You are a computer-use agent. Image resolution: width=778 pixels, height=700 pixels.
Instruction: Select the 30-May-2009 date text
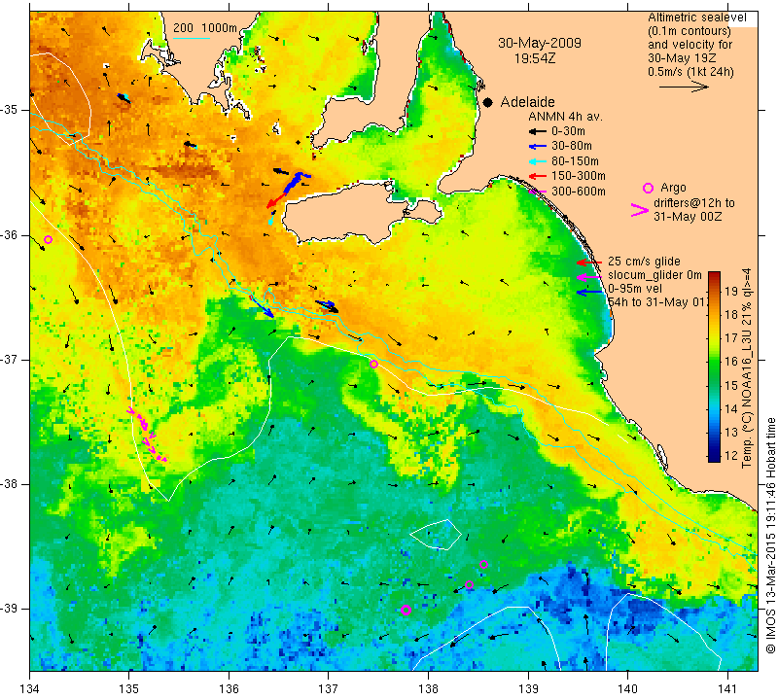tap(540, 43)
